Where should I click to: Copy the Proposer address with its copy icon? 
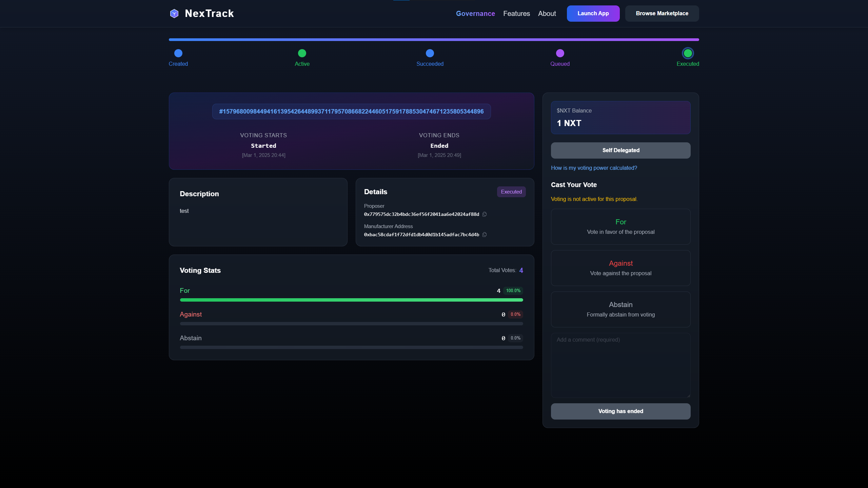click(x=485, y=214)
